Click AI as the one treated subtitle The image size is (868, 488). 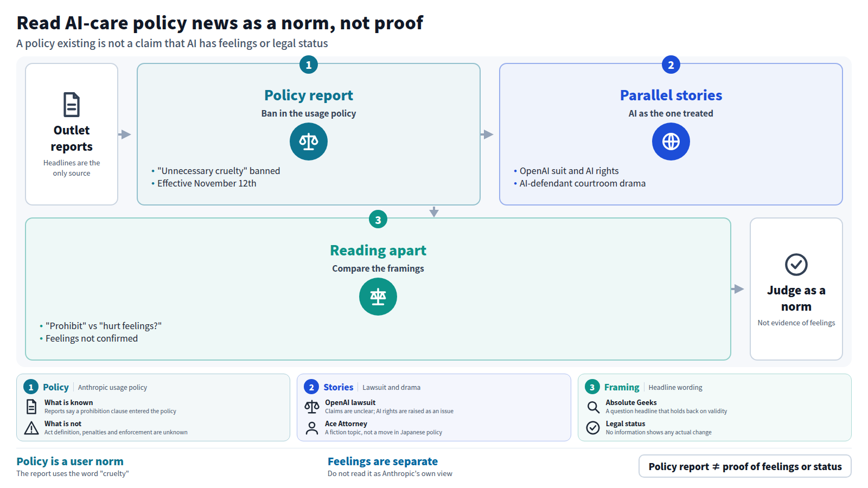click(671, 113)
